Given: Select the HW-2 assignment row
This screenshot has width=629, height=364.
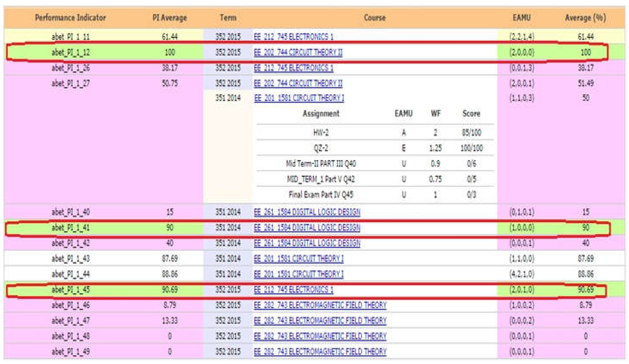Looking at the screenshot, I should (321, 132).
